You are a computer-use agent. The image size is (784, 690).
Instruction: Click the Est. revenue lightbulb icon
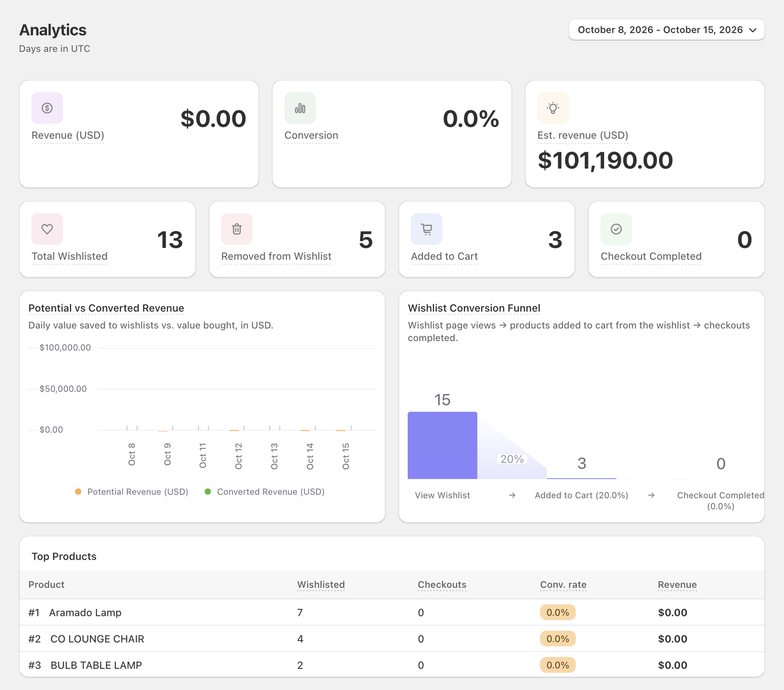(553, 108)
